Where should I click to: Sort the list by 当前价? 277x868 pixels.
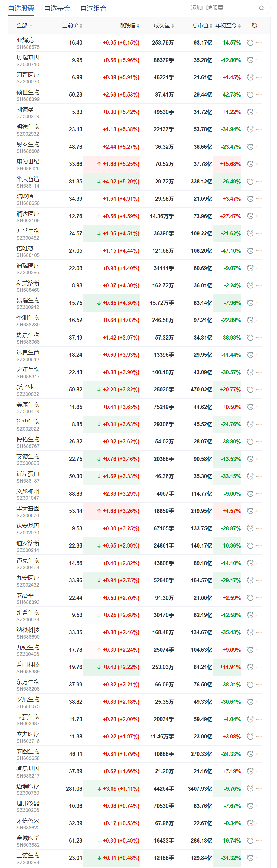72,26
